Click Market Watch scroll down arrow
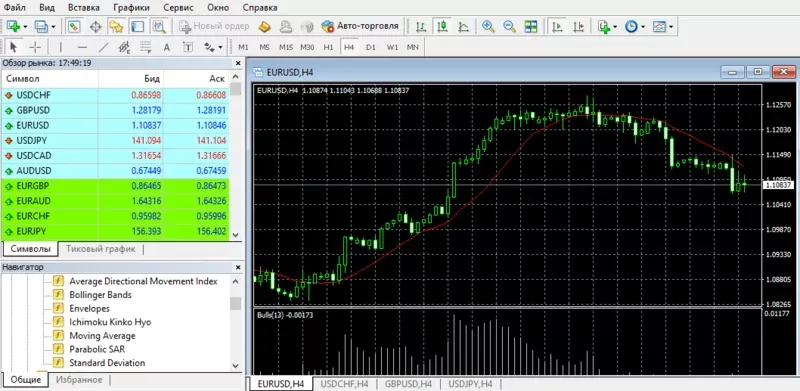800x391 pixels. click(x=235, y=235)
